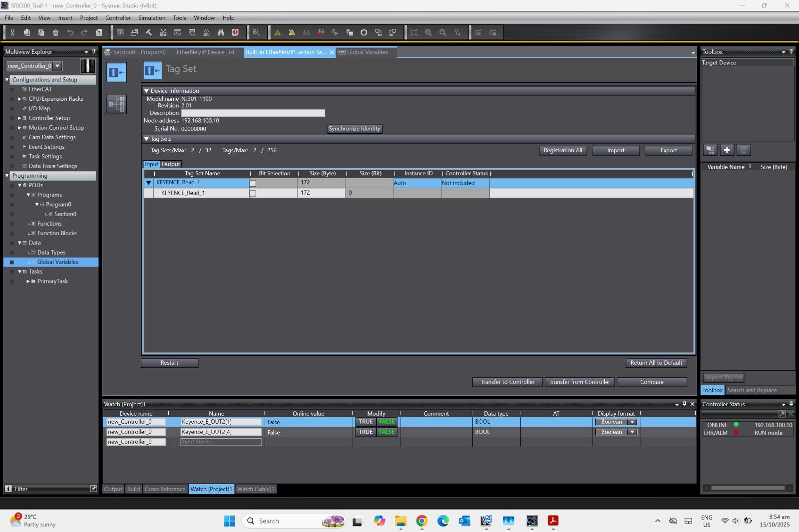Open the Simulation menu
Viewport: 799px width, 532px height.
click(151, 18)
